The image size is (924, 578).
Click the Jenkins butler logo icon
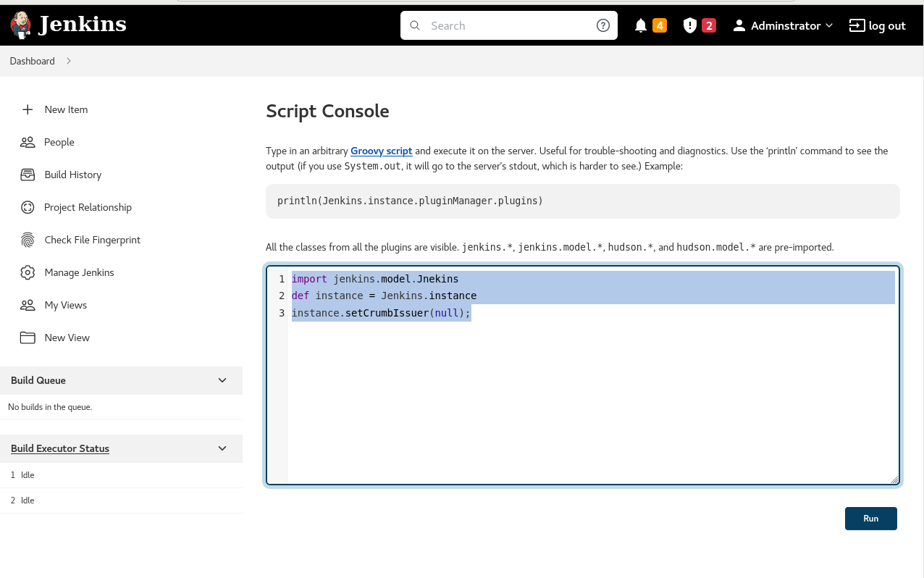(x=21, y=25)
